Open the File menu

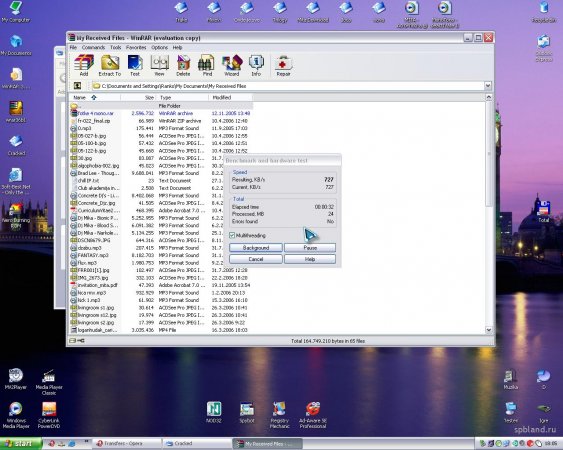pyautogui.click(x=73, y=47)
